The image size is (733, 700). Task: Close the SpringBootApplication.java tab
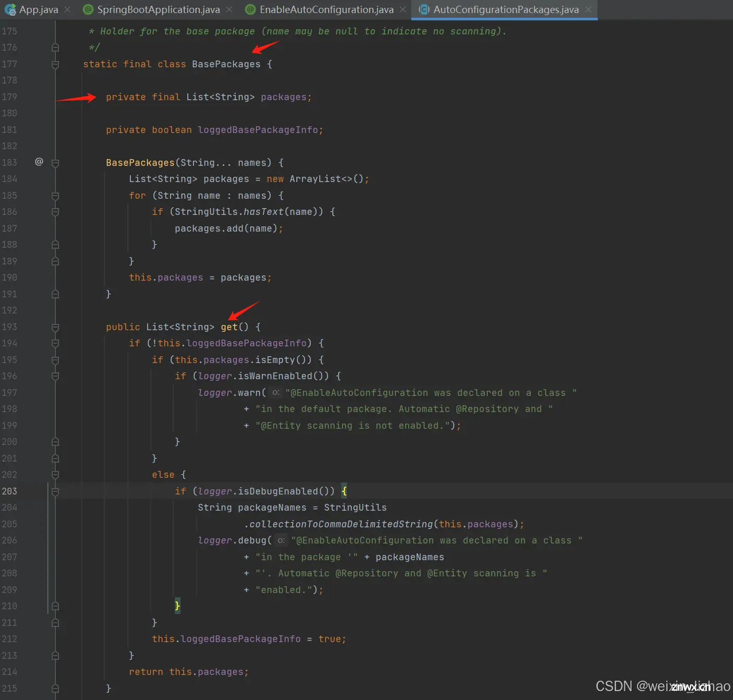[229, 9]
